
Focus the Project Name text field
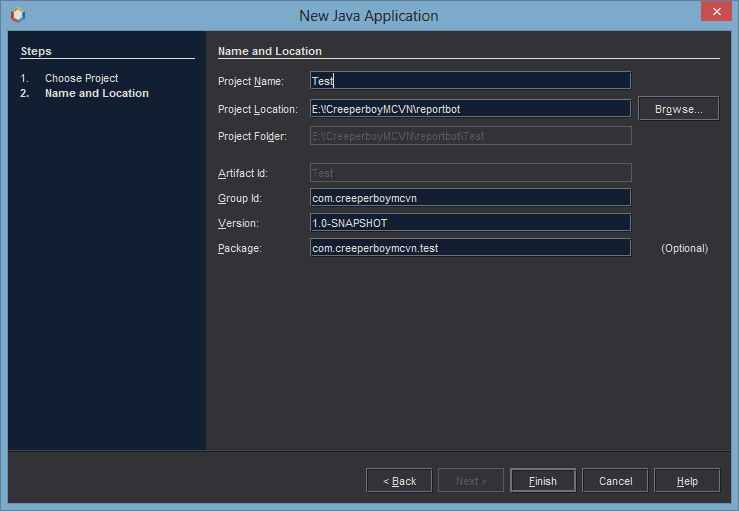[470, 81]
